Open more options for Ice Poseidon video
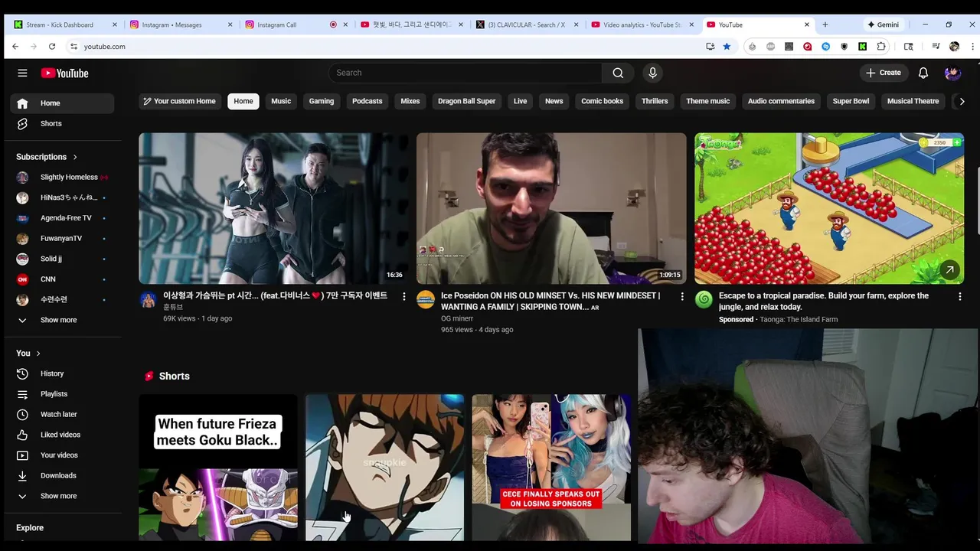The image size is (980, 551). 682,296
